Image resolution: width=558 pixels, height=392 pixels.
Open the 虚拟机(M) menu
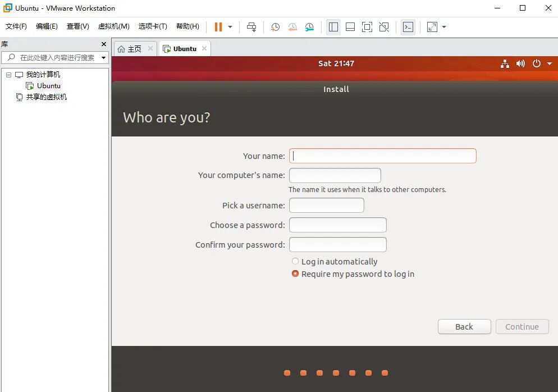click(x=113, y=26)
